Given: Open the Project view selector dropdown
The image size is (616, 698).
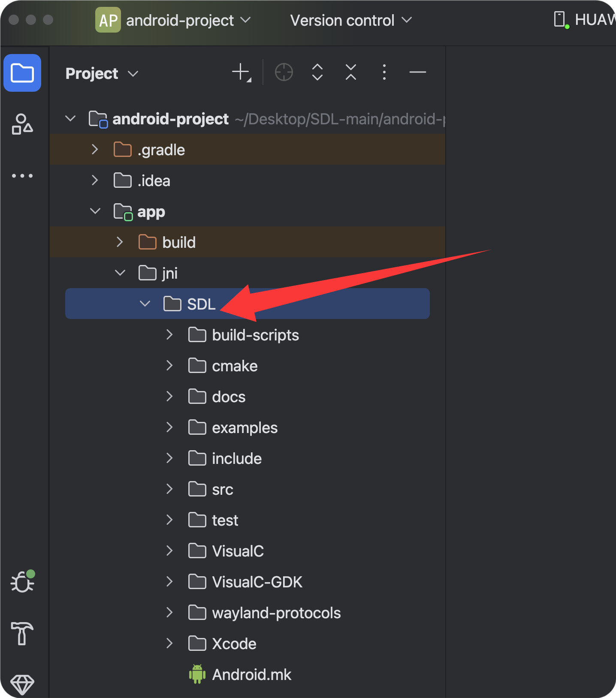Looking at the screenshot, I should (x=102, y=73).
